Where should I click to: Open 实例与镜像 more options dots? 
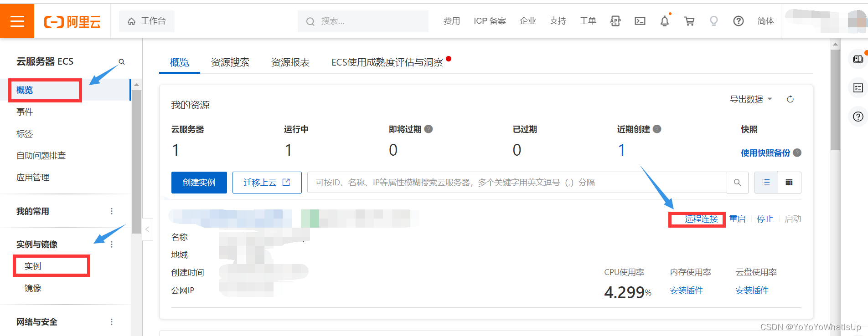(x=112, y=244)
